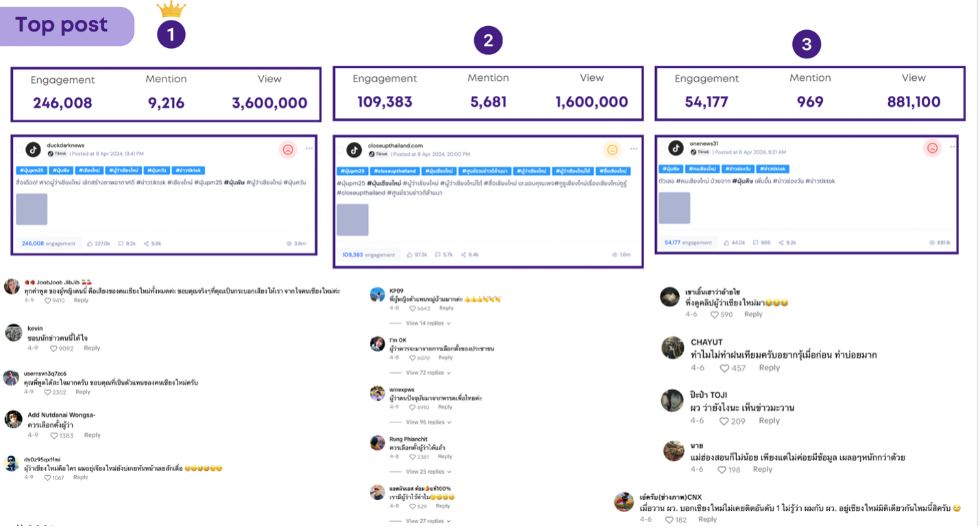The image size is (980, 528).
Task: Click Reply under Rung Phianchit's comment
Action: 445,457
